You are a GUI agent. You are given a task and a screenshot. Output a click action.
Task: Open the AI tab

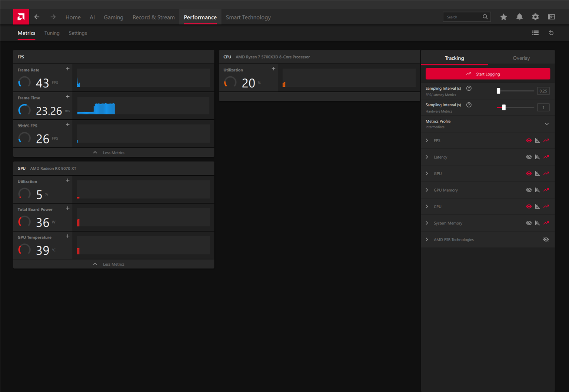(92, 17)
